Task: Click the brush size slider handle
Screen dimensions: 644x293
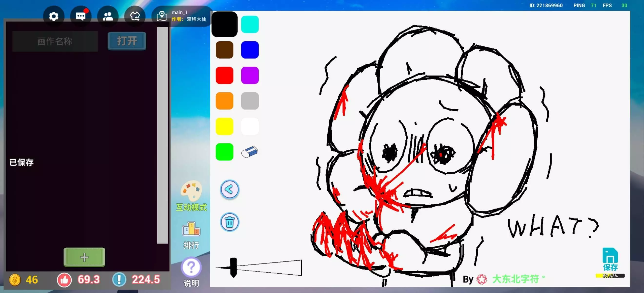Action: [x=233, y=267]
